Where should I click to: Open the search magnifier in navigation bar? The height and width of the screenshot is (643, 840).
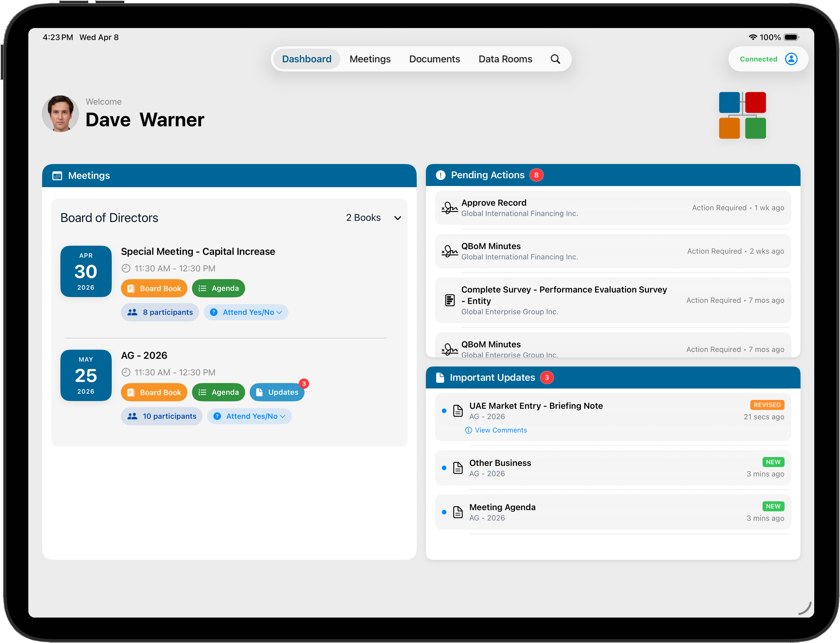(x=555, y=59)
